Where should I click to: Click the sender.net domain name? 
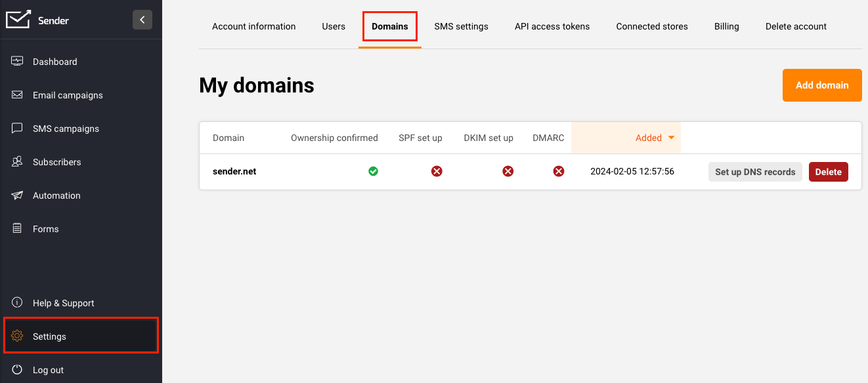pyautogui.click(x=234, y=171)
